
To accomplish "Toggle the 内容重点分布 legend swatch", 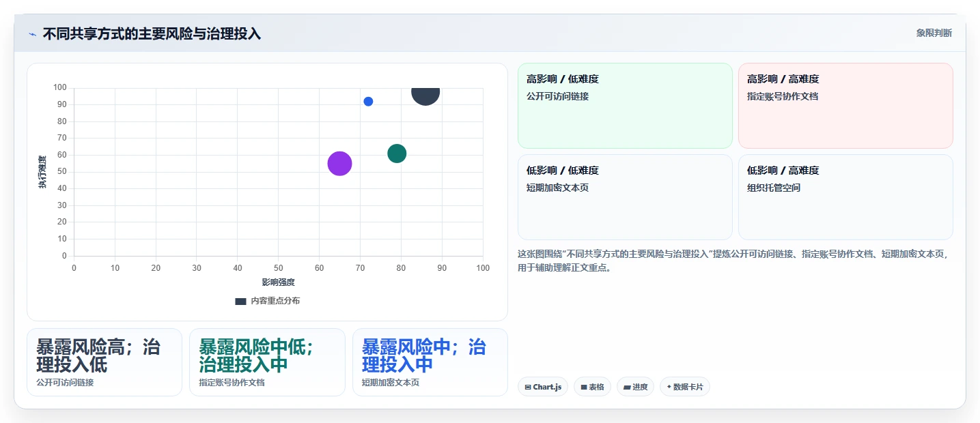I will (240, 301).
